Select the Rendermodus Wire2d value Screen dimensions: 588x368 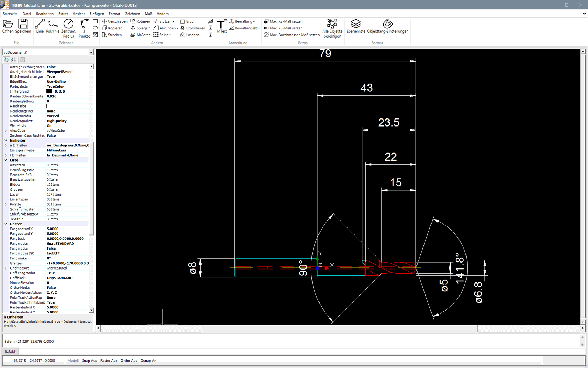pos(53,116)
